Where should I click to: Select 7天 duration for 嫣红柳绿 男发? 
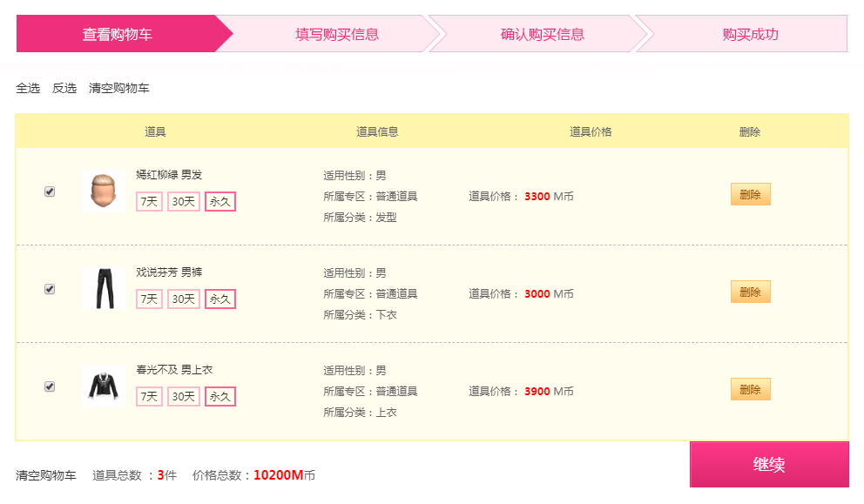[x=149, y=202]
